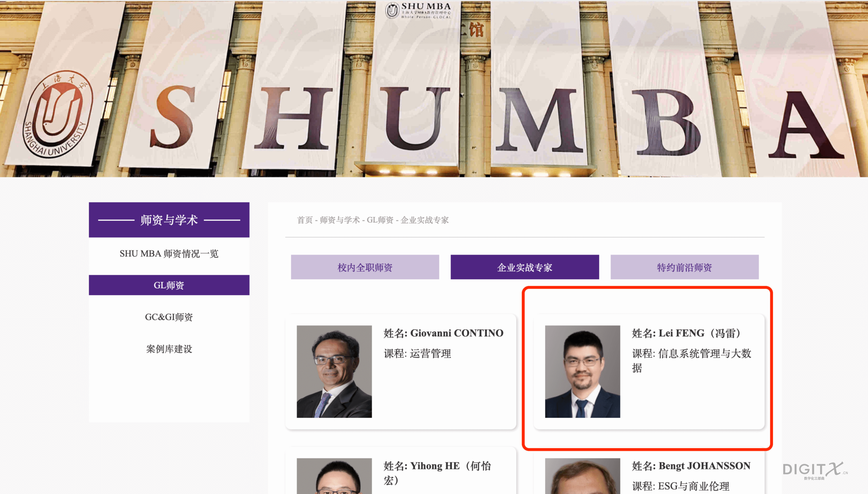This screenshot has width=868, height=494.
Task: Click the 师资与学术 sidebar header
Action: (x=169, y=220)
